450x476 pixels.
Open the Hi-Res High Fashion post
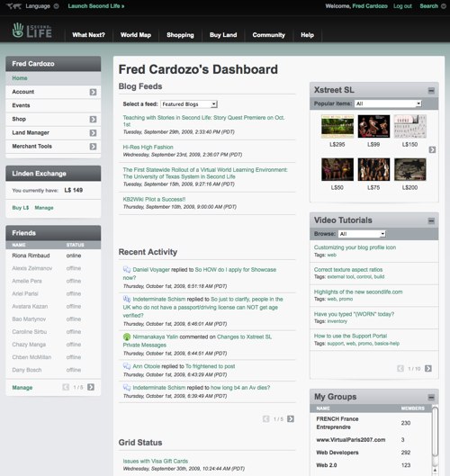click(148, 148)
